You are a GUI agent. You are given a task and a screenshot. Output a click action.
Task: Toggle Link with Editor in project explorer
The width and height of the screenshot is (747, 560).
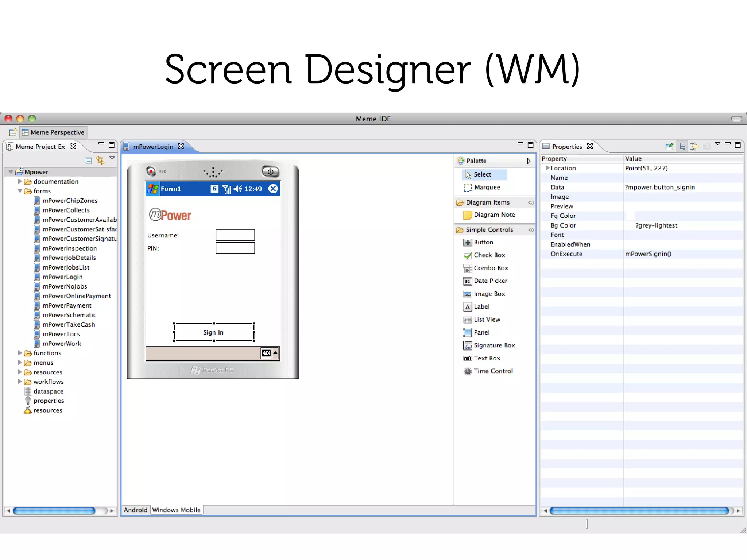point(100,160)
